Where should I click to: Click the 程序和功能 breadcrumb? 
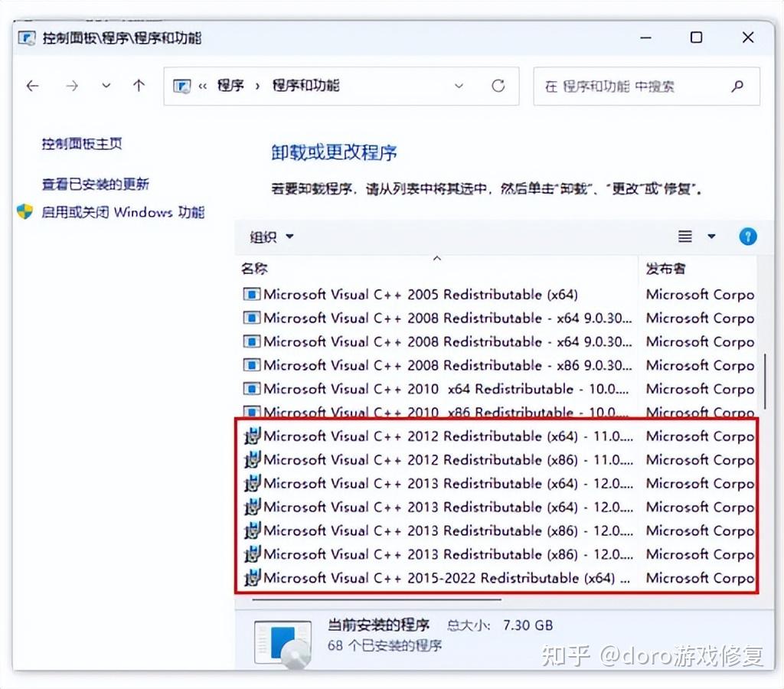click(305, 86)
